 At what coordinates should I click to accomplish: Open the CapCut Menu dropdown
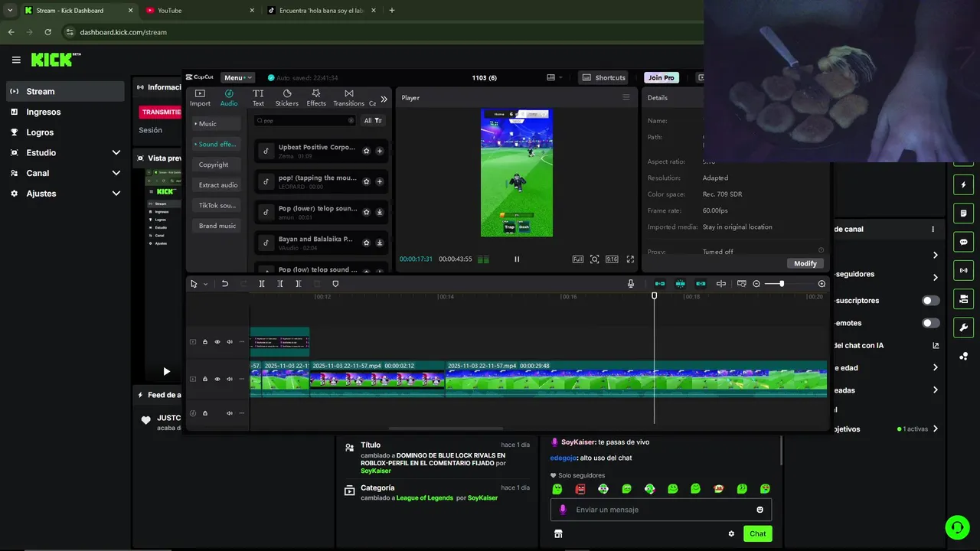(x=237, y=77)
